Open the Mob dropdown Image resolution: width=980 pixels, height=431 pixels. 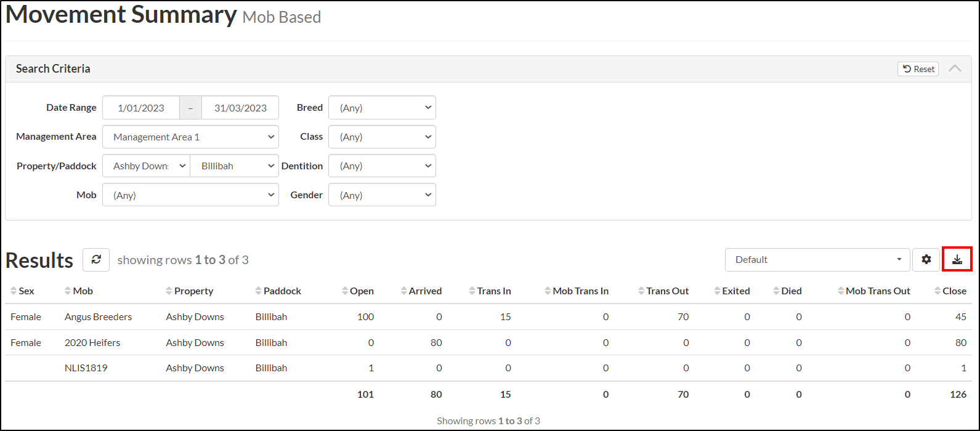click(x=190, y=195)
